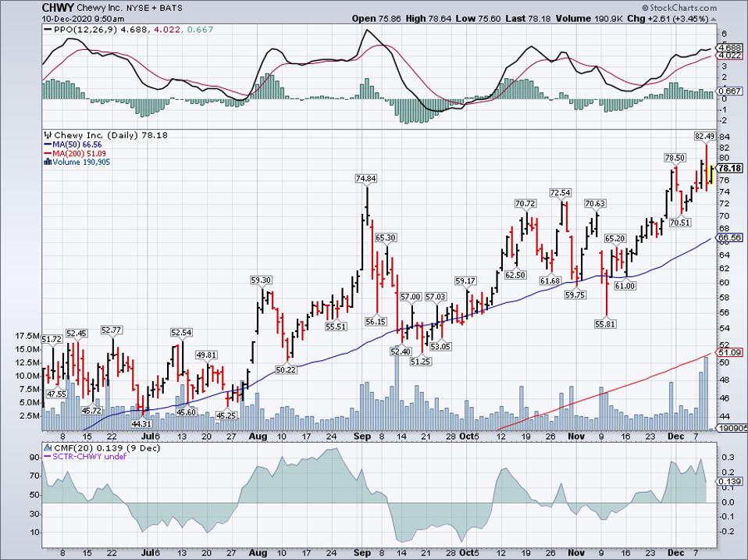Click the CHWY ticker symbol heading
This screenshot has width=748, height=560.
[58, 8]
